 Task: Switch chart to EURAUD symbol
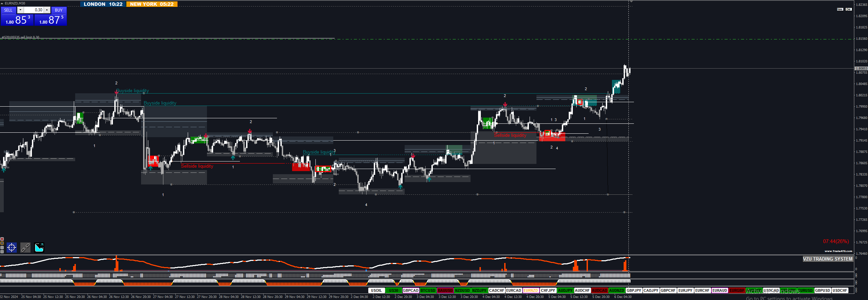click(x=720, y=290)
